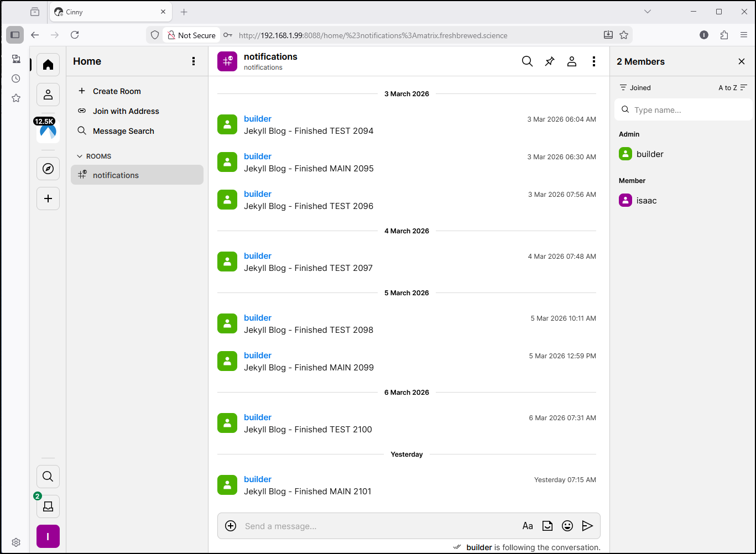Open pinned messages with the pin icon
The width and height of the screenshot is (756, 554).
pos(549,61)
